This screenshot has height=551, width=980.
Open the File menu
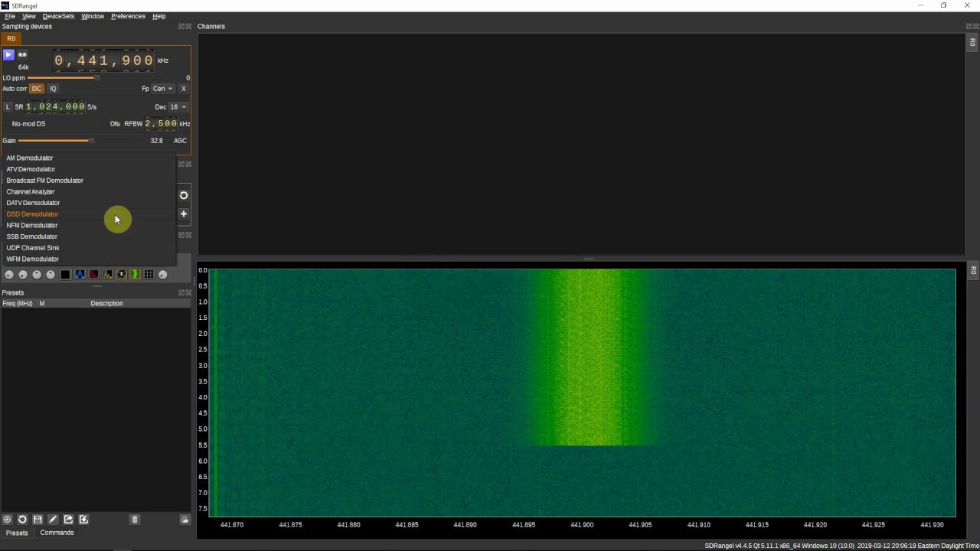tap(10, 16)
